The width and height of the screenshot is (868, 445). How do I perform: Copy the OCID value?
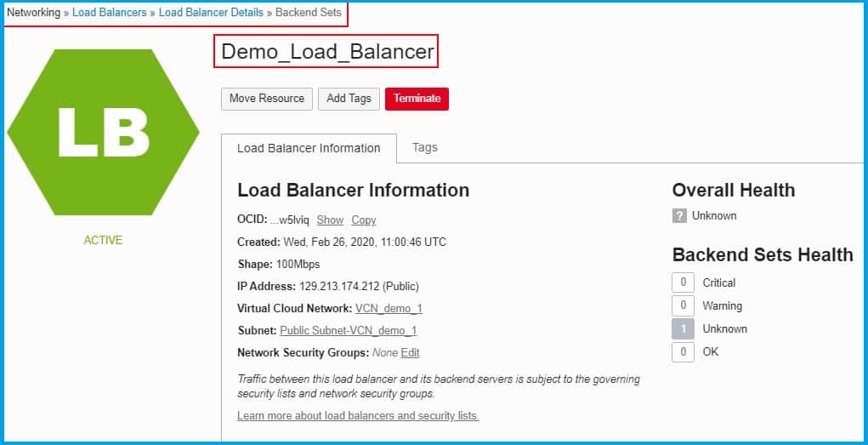tap(364, 220)
